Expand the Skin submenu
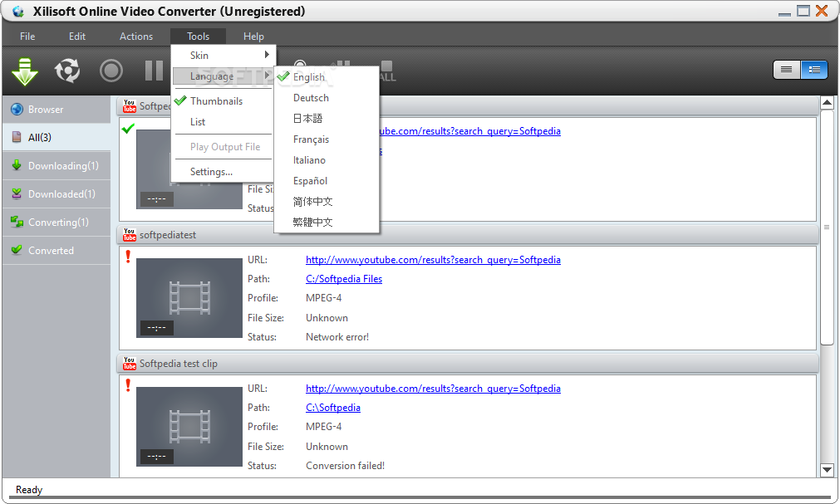840x504 pixels. coord(224,55)
